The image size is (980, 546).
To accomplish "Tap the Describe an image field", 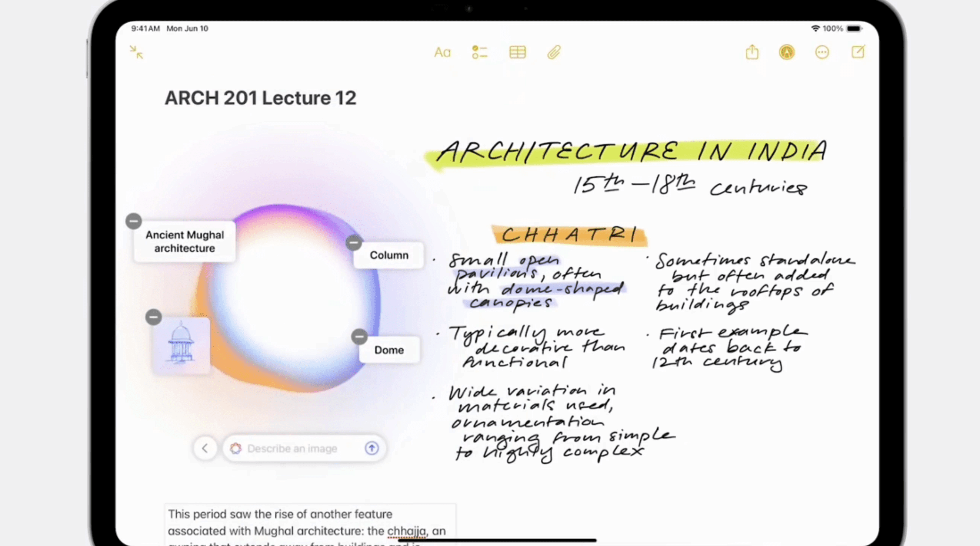I will pyautogui.click(x=297, y=448).
